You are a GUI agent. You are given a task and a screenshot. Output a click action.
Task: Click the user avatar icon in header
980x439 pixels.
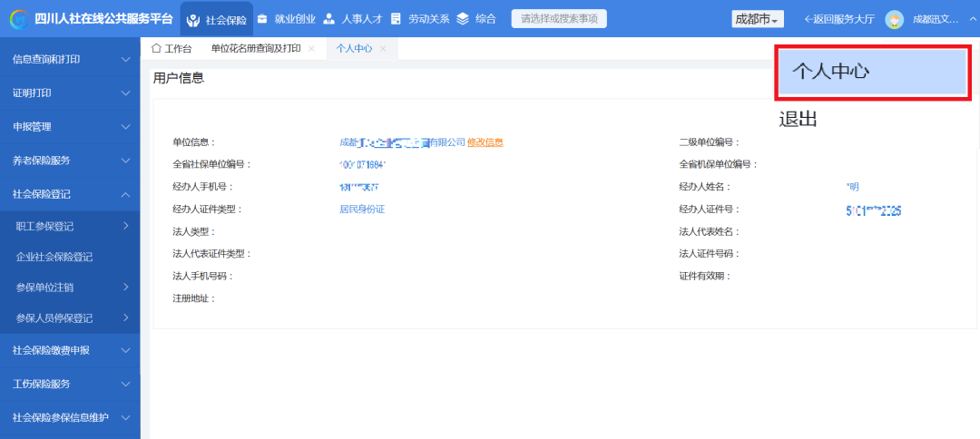coord(894,19)
